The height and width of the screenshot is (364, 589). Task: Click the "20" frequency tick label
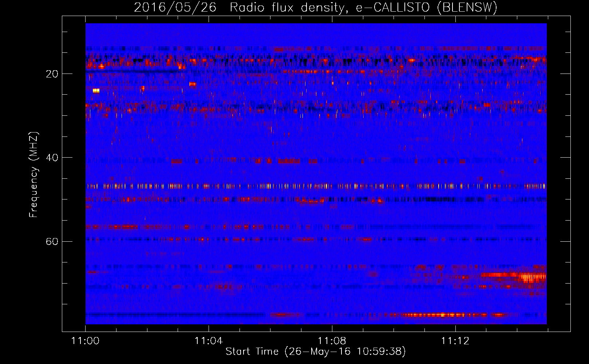52,74
